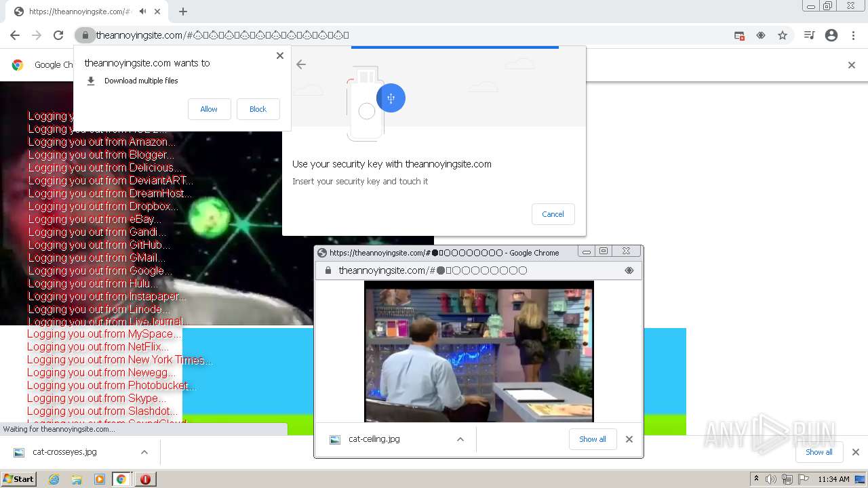Screen dimensions: 868x488
Task: Click the 'Logging you out from eBay...' text
Action: (x=95, y=220)
